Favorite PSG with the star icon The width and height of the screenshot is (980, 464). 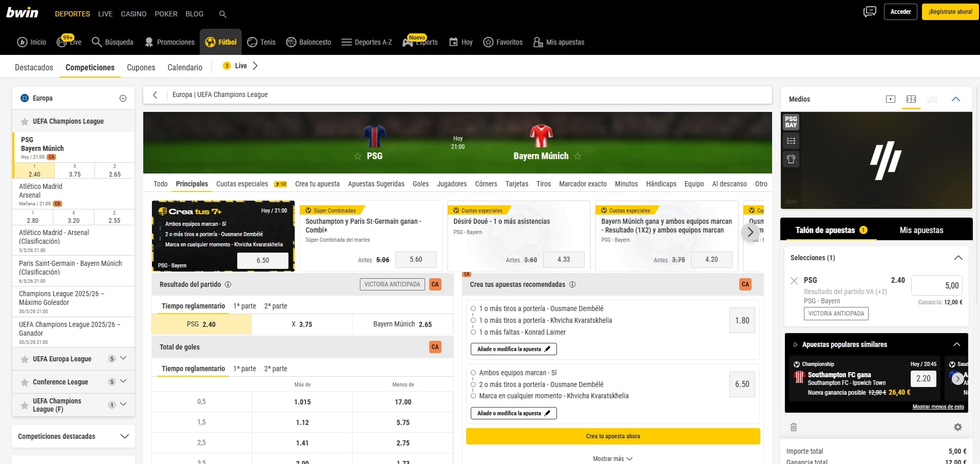(x=357, y=156)
